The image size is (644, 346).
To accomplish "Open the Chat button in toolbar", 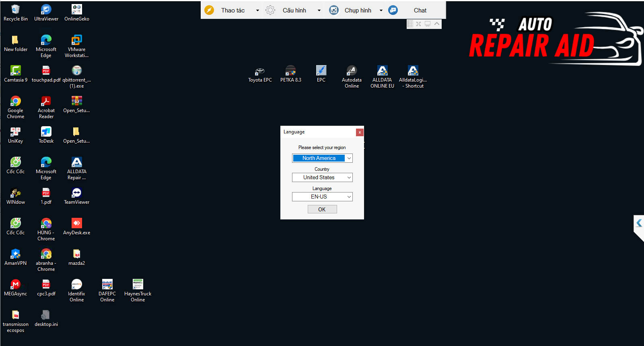I will (x=420, y=10).
